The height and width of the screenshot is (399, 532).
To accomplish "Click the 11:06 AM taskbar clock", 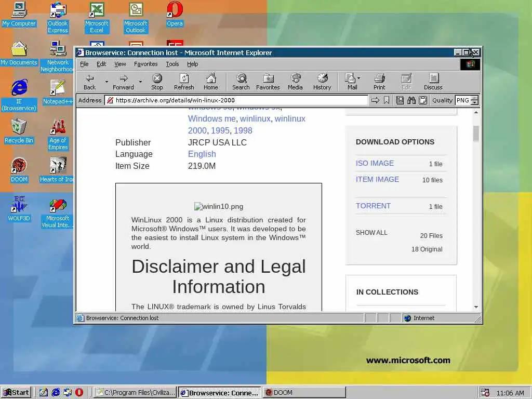I will tap(510, 393).
